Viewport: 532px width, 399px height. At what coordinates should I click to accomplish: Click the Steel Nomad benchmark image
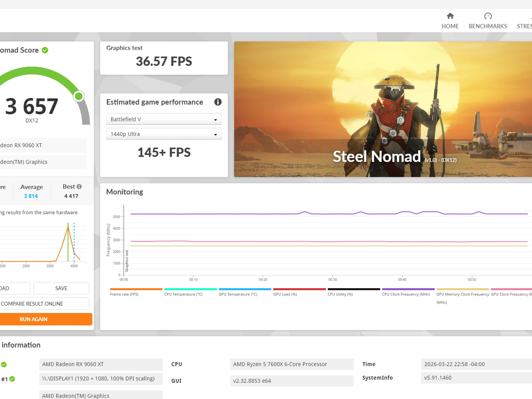(x=383, y=109)
